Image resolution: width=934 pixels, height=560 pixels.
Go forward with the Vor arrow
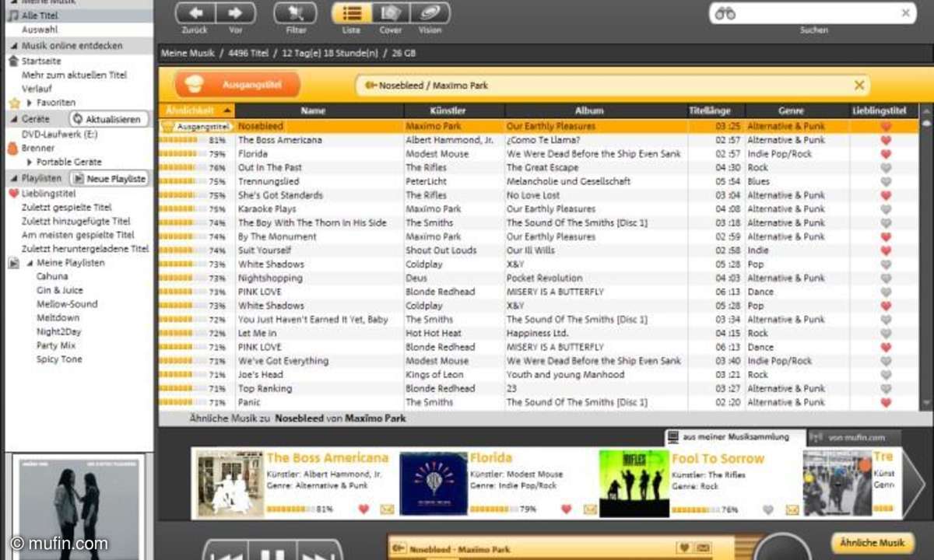[235, 13]
